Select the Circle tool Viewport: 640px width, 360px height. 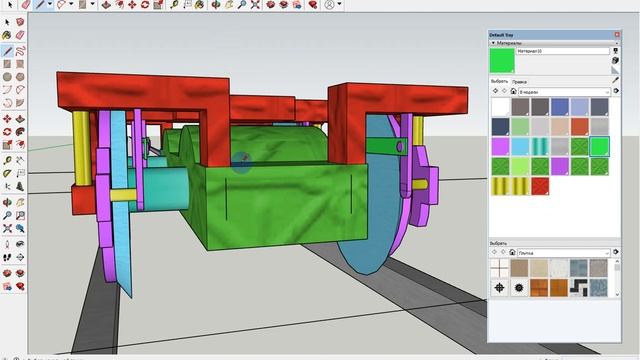click(x=7, y=77)
